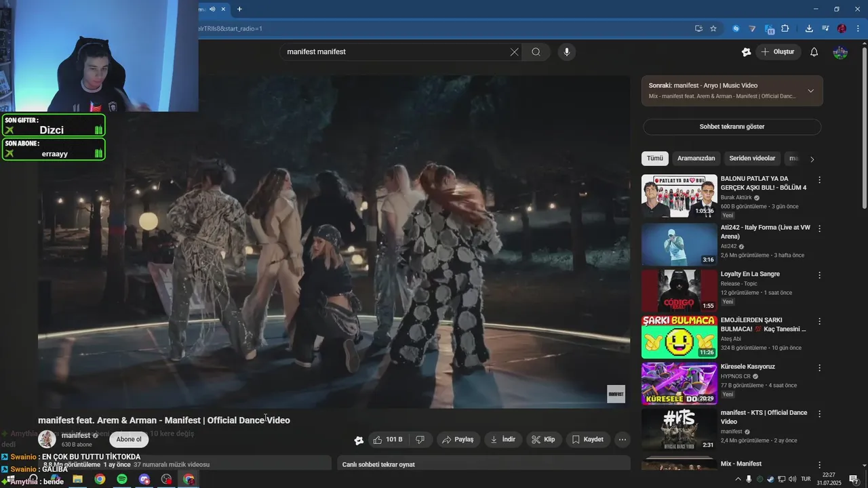Click the İndir download button
The height and width of the screenshot is (488, 868).
pos(502,440)
